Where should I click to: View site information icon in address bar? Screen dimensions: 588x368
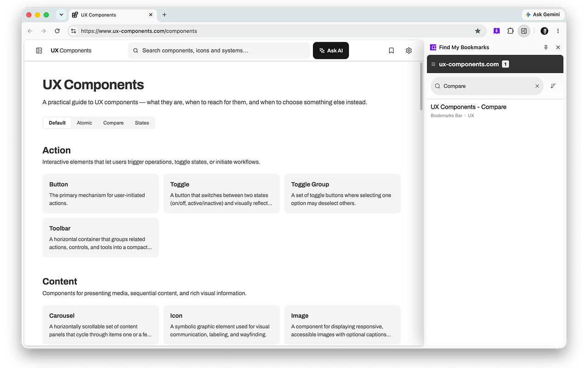[73, 31]
